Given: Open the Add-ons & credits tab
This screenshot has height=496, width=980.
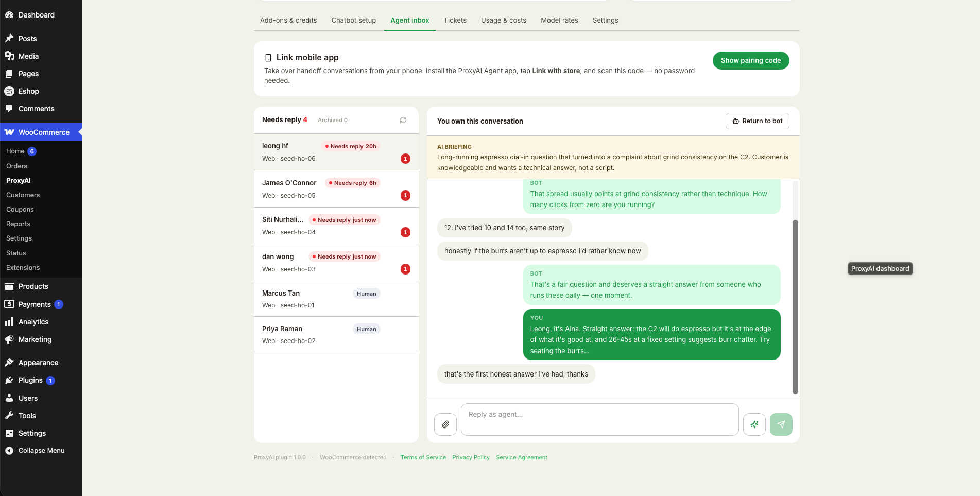Looking at the screenshot, I should tap(288, 20).
